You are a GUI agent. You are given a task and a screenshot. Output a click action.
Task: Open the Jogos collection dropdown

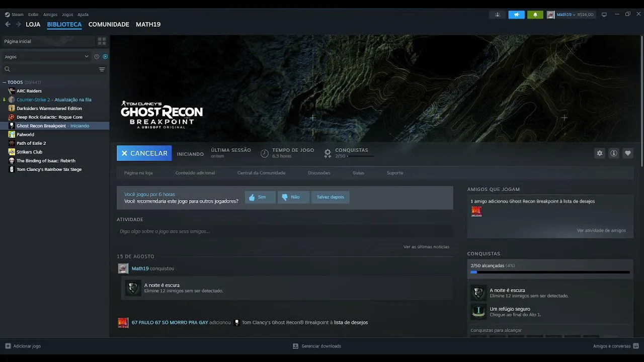(x=46, y=57)
